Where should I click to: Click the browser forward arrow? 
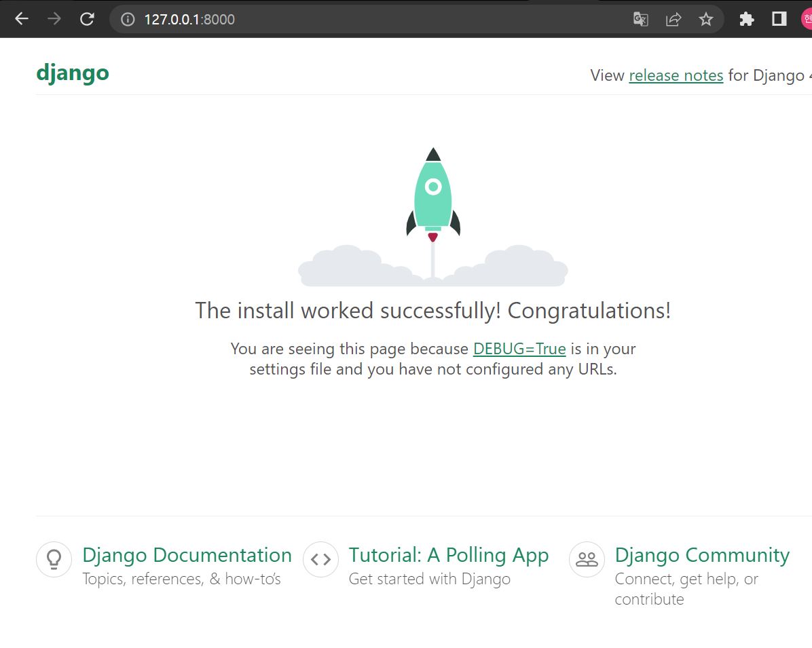pyautogui.click(x=54, y=19)
